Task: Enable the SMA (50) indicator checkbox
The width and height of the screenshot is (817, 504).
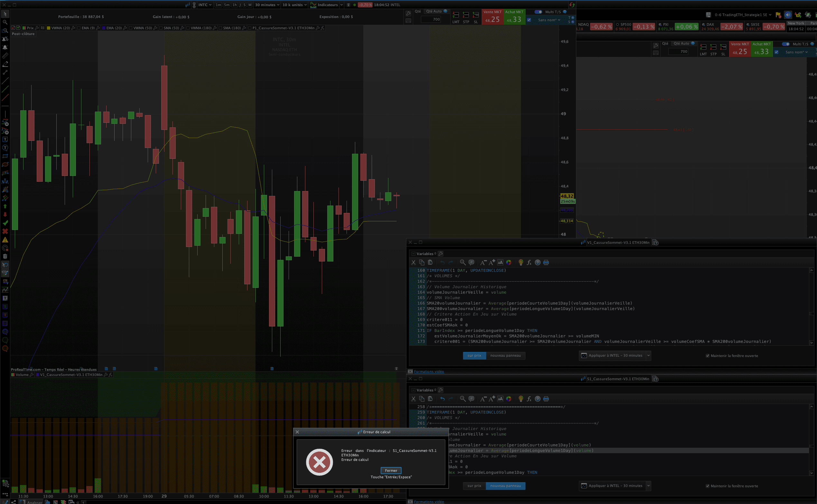Action: click(x=161, y=28)
